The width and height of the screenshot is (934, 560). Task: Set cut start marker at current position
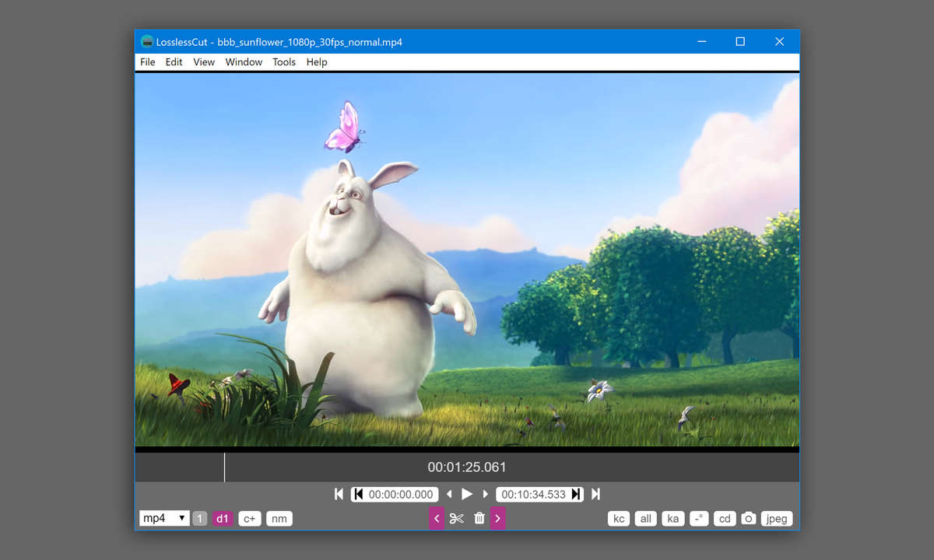click(359, 494)
